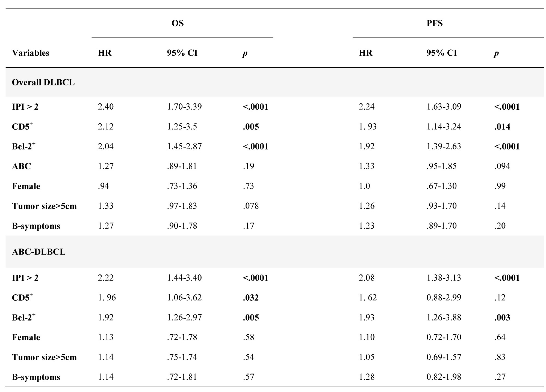This screenshot has width=546, height=392.
Task: Select the confidence interval 0.88-2.99
Action: click(x=444, y=297)
